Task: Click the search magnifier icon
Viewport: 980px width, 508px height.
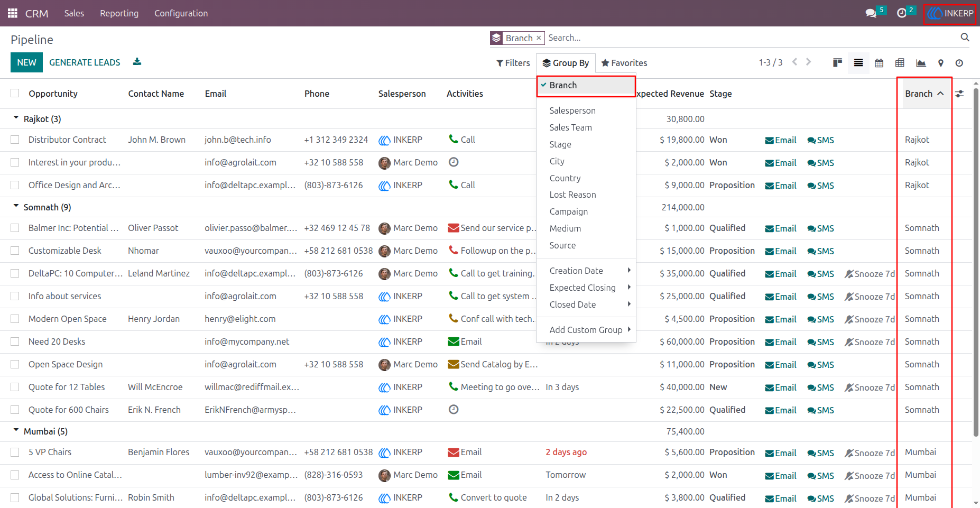Action: tap(965, 38)
